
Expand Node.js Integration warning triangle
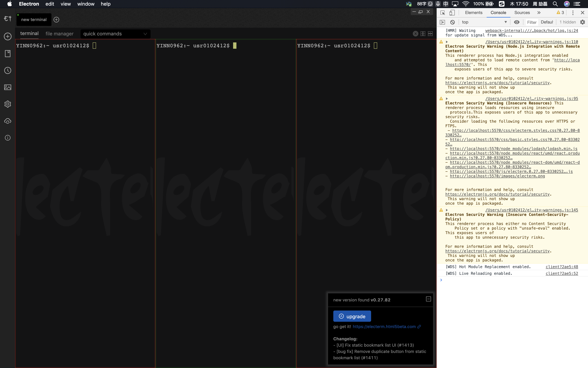point(447,42)
